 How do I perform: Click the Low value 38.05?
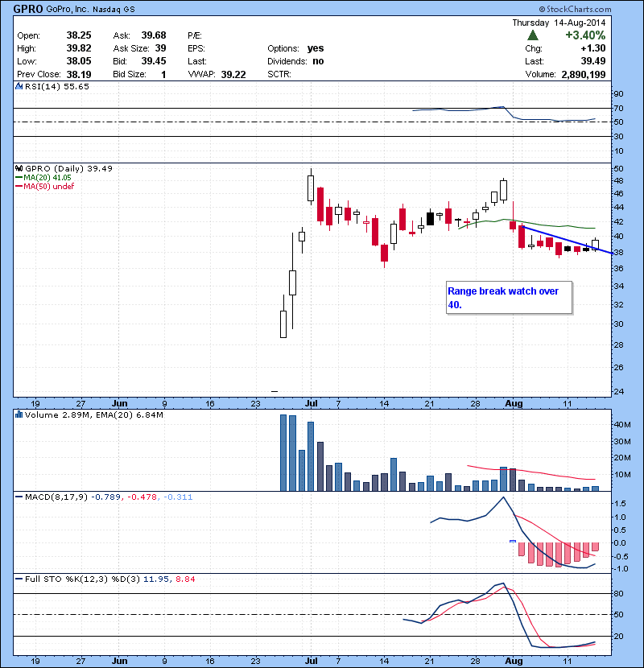[x=79, y=61]
